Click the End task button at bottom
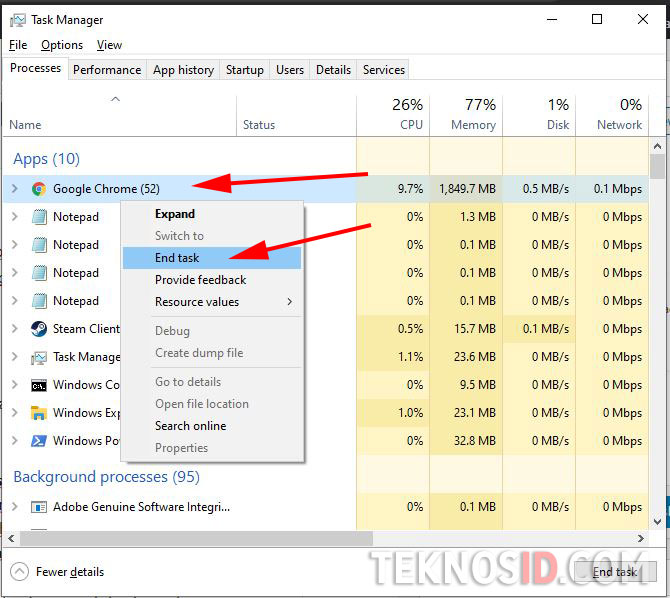The image size is (670, 598). pyautogui.click(x=615, y=572)
